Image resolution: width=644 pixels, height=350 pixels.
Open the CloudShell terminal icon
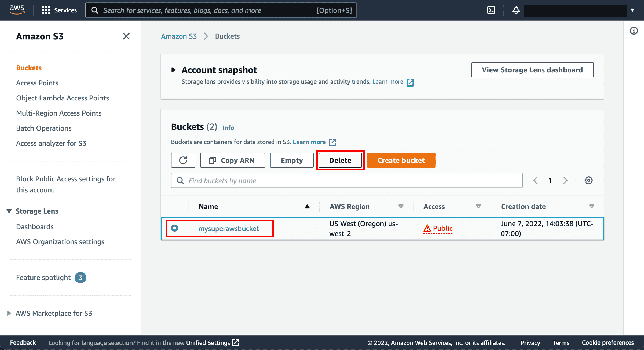click(491, 10)
